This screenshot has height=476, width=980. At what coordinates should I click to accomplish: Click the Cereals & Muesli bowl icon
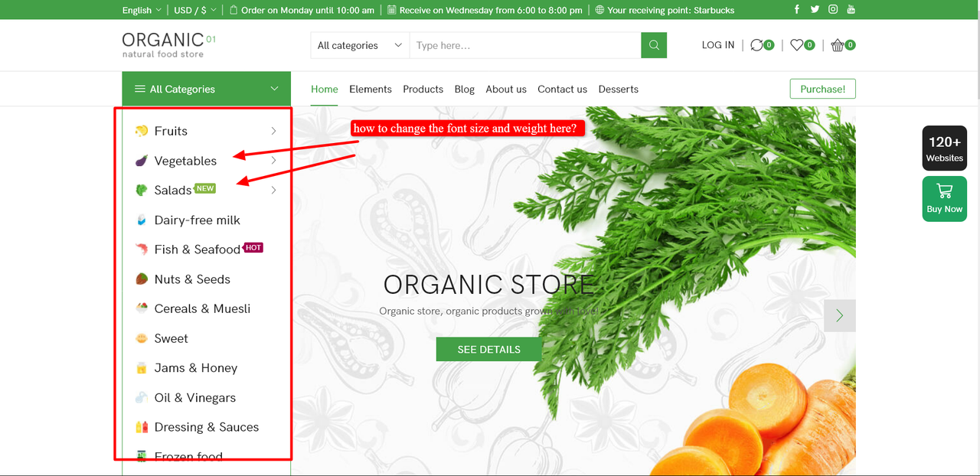(x=141, y=308)
